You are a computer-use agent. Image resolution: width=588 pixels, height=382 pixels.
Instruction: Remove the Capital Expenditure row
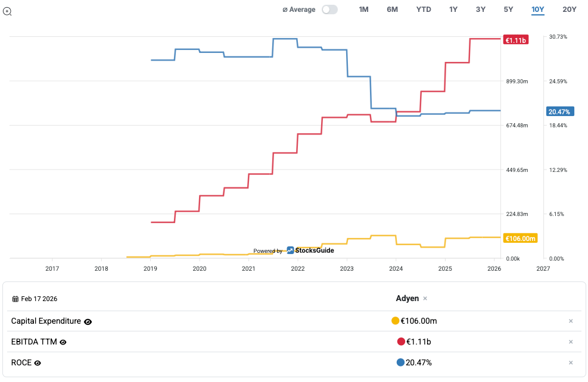(570, 321)
